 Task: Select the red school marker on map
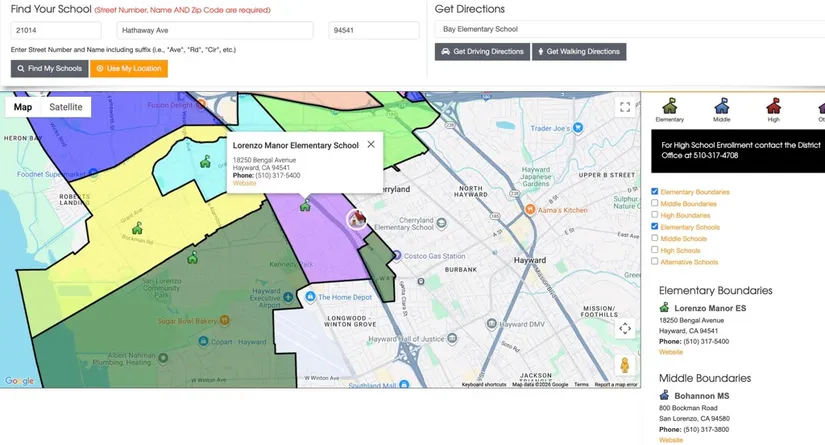tap(357, 218)
